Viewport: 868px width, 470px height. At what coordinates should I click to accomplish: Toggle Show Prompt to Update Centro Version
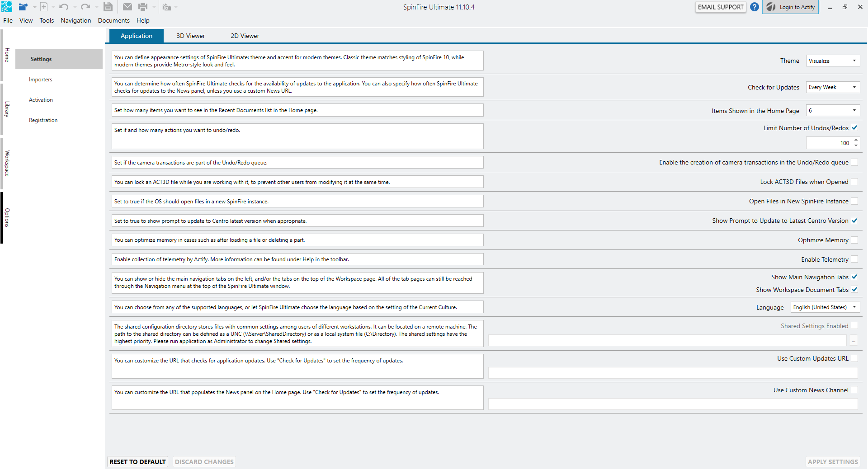click(x=854, y=221)
